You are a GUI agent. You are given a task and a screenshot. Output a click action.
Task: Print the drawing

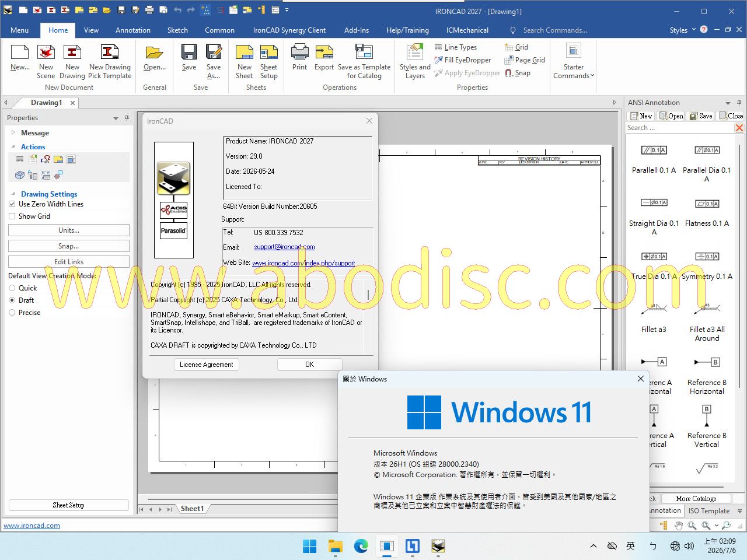(299, 58)
